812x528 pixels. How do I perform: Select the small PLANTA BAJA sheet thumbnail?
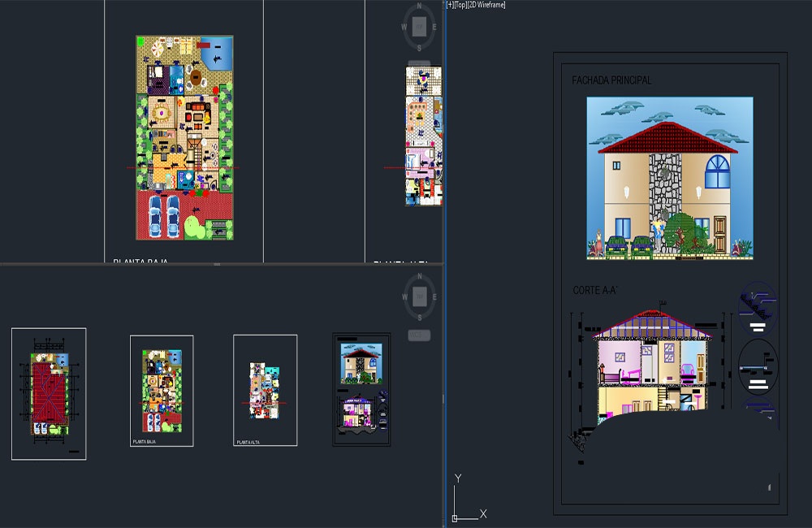[x=162, y=391]
